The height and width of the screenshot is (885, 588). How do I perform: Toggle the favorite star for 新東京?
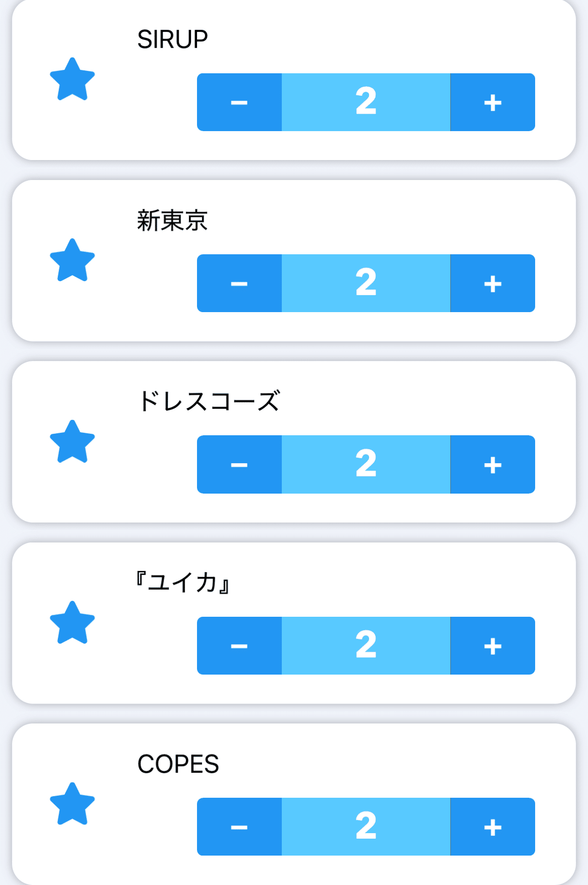pos(72,261)
